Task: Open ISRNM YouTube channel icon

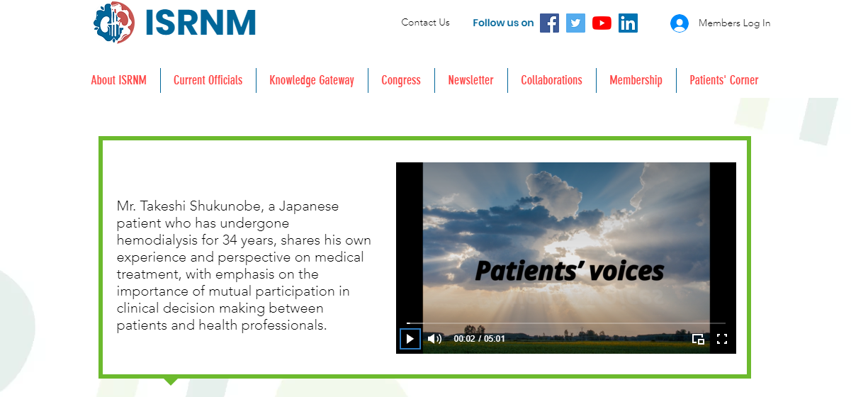Action: pos(602,23)
